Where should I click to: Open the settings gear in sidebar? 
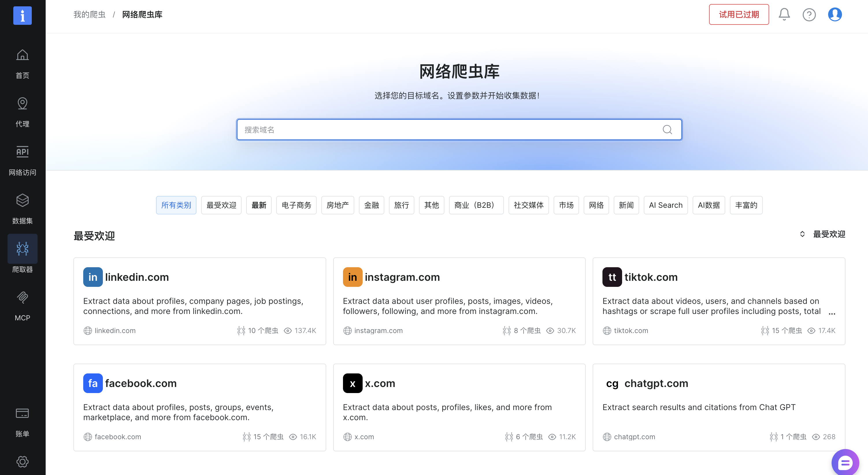pyautogui.click(x=22, y=461)
